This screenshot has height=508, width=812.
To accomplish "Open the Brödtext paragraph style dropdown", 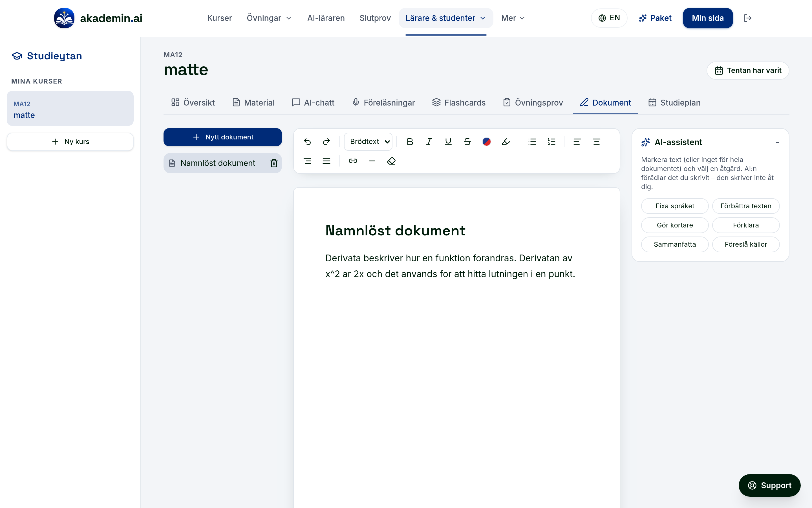I will click(368, 142).
